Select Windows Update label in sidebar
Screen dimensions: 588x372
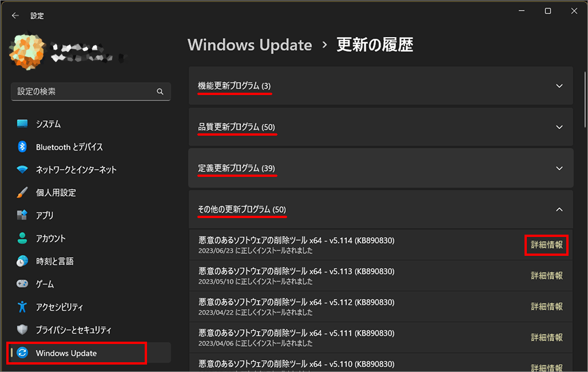pyautogui.click(x=66, y=353)
